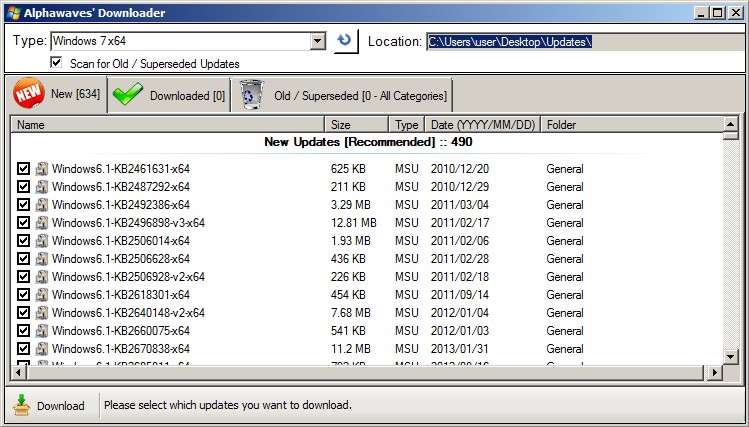This screenshot has height=427, width=749.
Task: Click the Alphawaves' Downloader title bar logo
Action: pyautogui.click(x=14, y=13)
